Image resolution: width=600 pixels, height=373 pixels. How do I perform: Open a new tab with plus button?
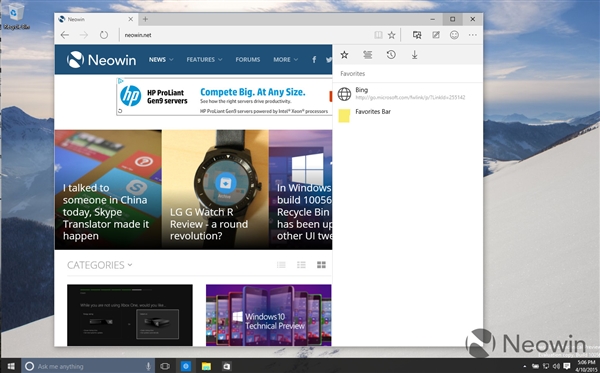pyautogui.click(x=145, y=19)
